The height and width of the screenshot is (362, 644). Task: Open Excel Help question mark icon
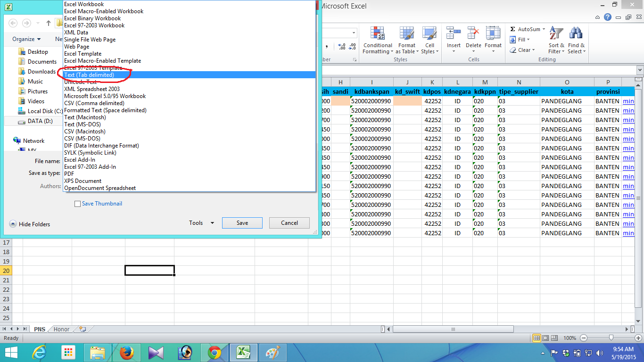pyautogui.click(x=608, y=17)
